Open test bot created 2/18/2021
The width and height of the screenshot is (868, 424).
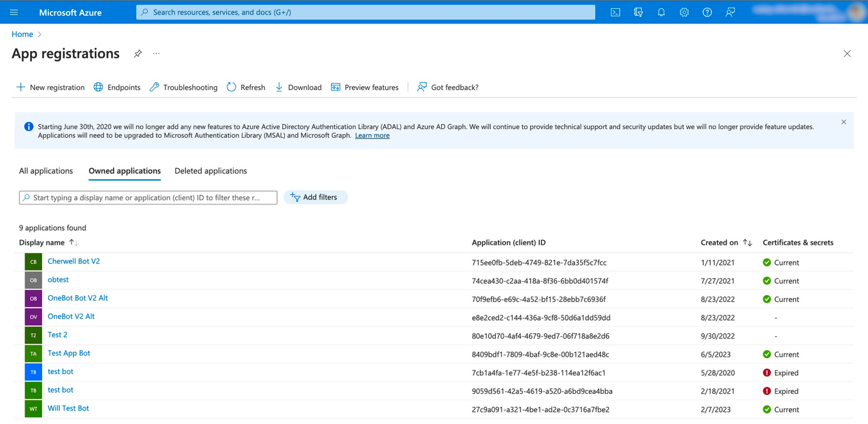click(x=60, y=390)
